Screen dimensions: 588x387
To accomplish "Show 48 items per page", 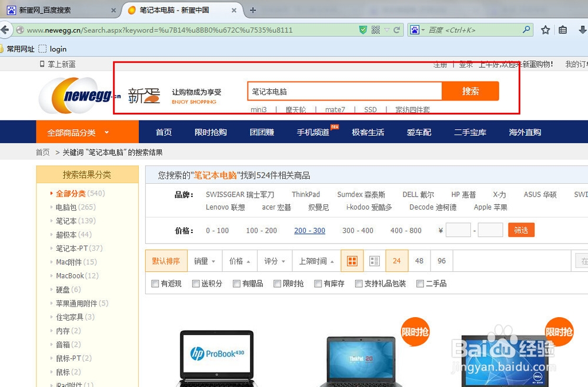I will pos(419,261).
